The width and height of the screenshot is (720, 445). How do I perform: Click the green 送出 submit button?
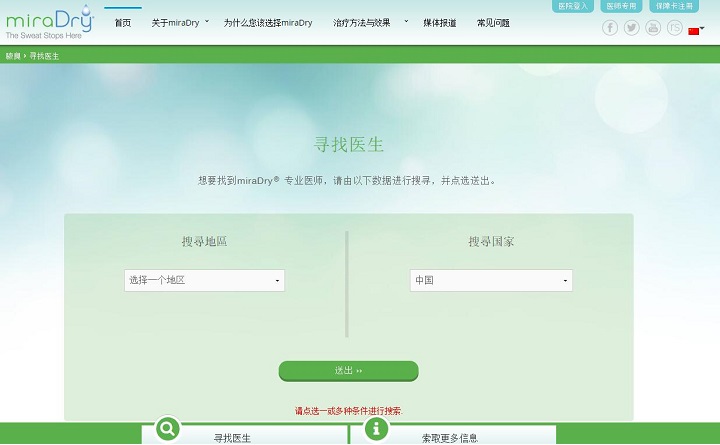349,371
